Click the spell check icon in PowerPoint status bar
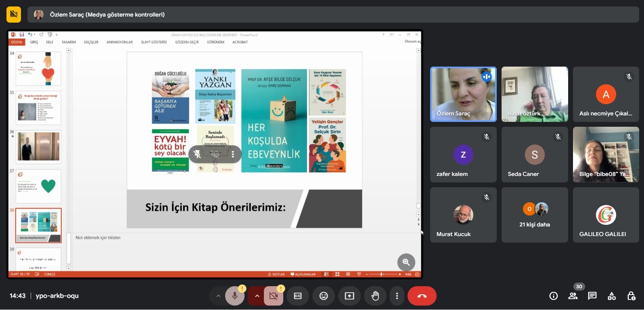 pos(37,274)
